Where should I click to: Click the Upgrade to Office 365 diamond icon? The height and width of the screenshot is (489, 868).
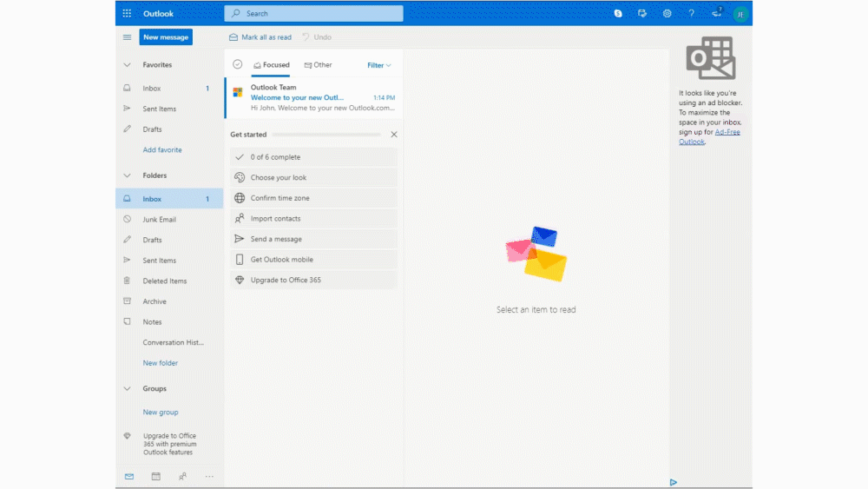[240, 280]
